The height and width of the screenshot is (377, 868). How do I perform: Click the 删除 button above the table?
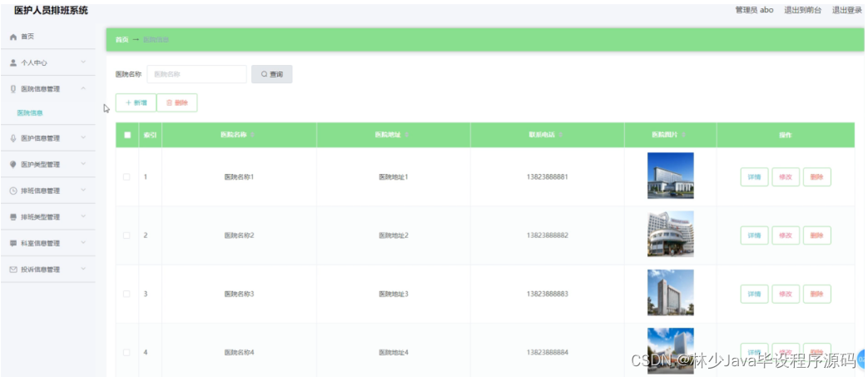(x=177, y=103)
